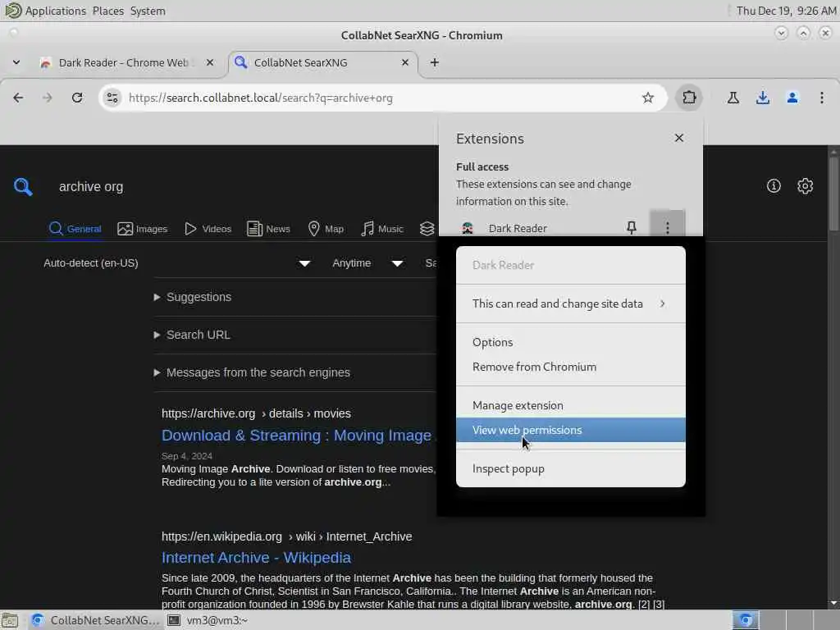Viewport: 840px width, 630px height.
Task: Open the Chromium three-dot main menu
Action: click(821, 98)
